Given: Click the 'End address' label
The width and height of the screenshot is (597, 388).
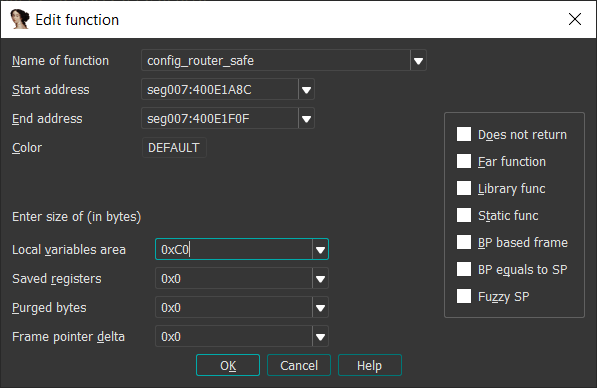Looking at the screenshot, I should coord(47,118).
